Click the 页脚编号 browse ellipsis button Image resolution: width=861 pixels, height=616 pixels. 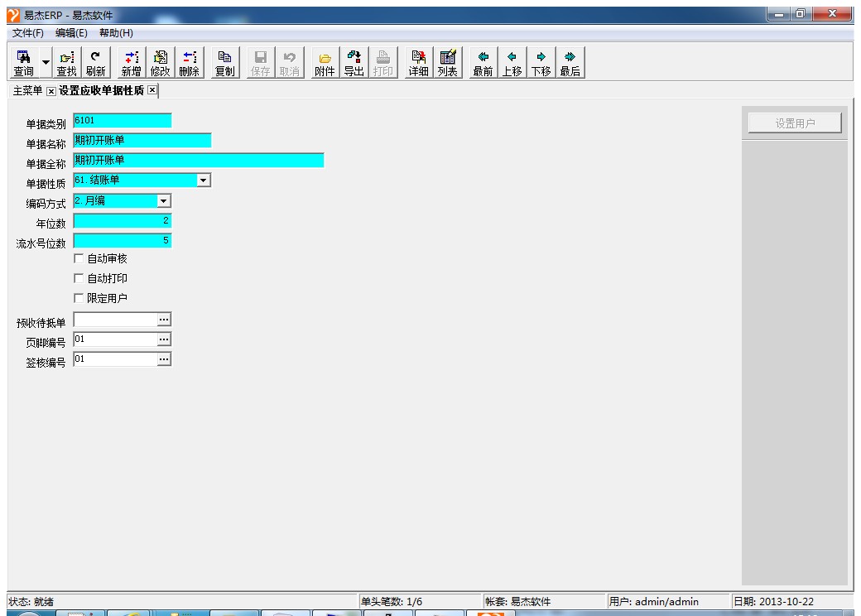164,339
